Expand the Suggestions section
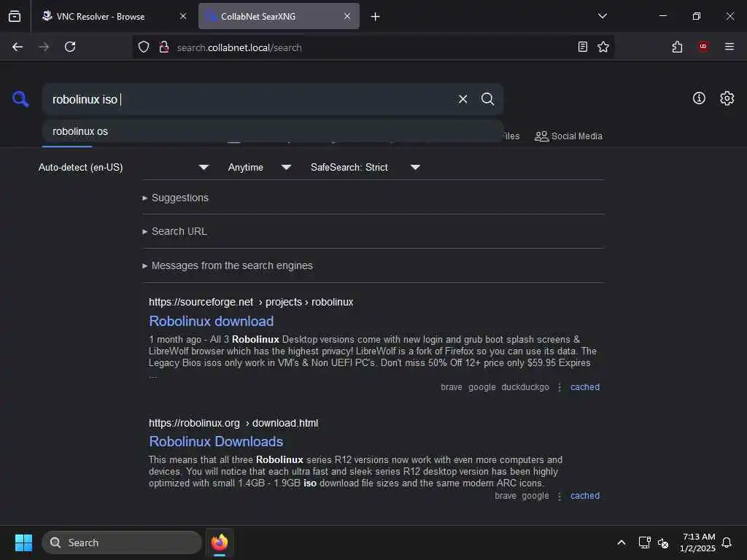Screen dimensions: 747x560 175,198
